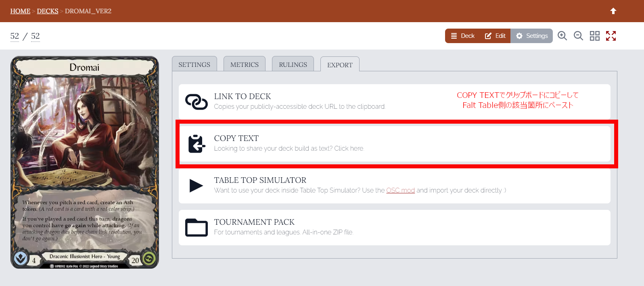
Task: Click the up arrow in header bar
Action: pyautogui.click(x=613, y=11)
